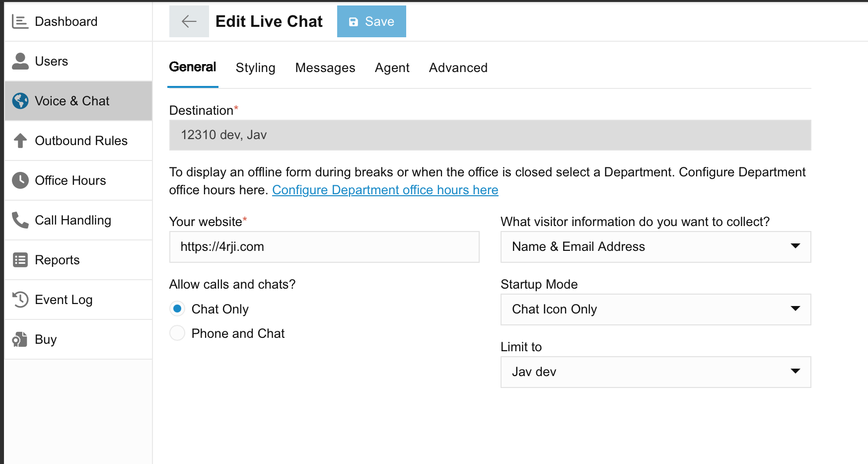Select the Chat Only radio button
The image size is (868, 464).
point(177,309)
